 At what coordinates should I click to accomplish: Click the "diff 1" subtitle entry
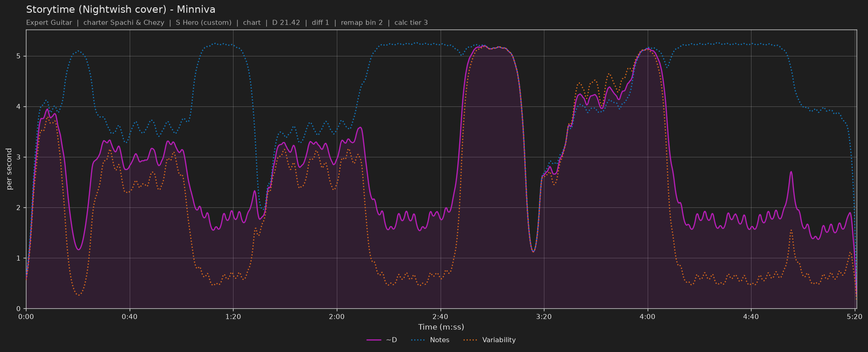320,23
